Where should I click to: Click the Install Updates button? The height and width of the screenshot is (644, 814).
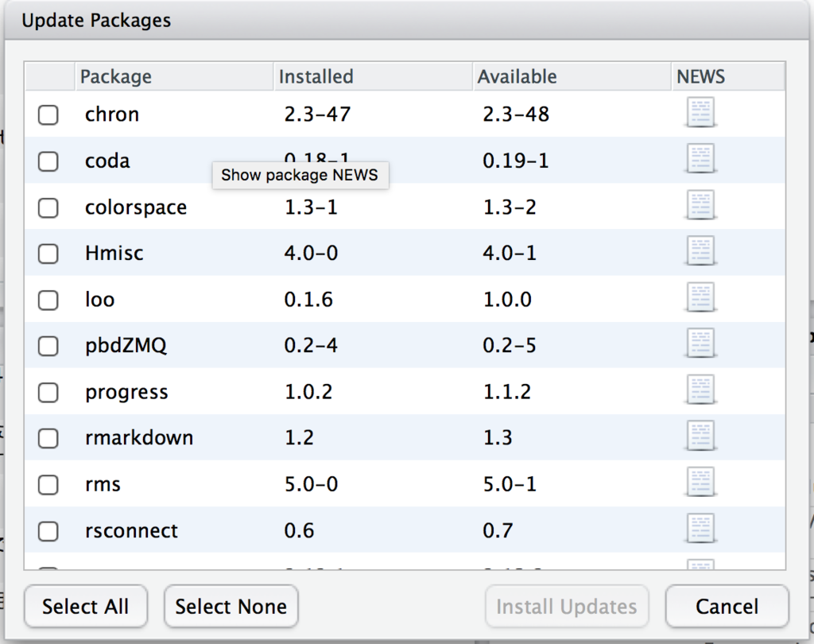click(566, 606)
